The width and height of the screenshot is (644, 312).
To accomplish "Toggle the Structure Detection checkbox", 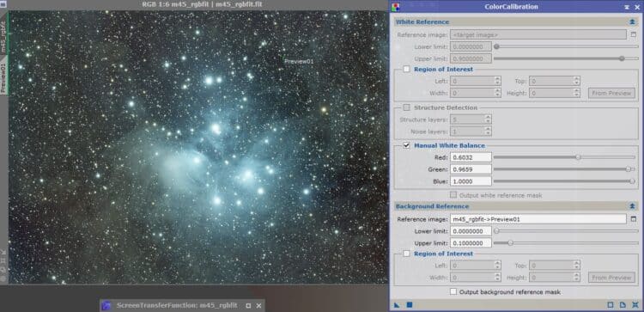I will coord(406,107).
